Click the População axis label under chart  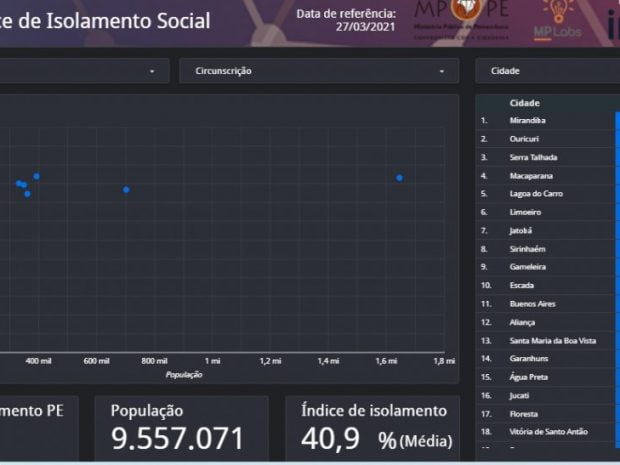click(x=184, y=375)
